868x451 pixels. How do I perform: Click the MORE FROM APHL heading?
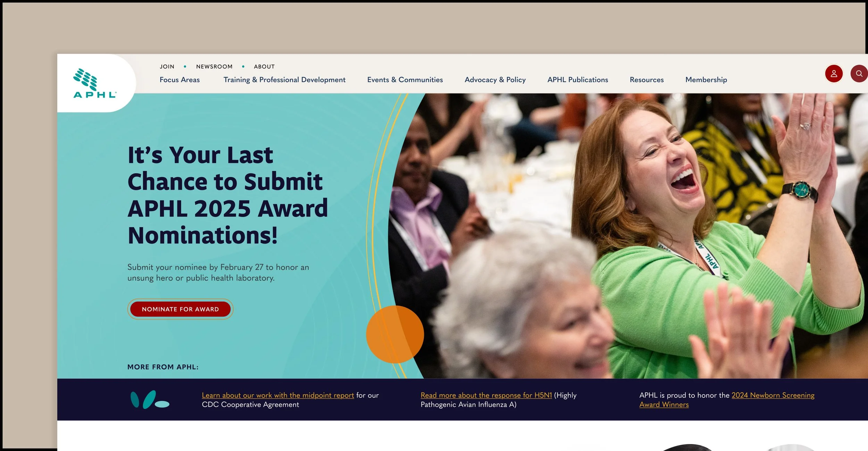162,367
